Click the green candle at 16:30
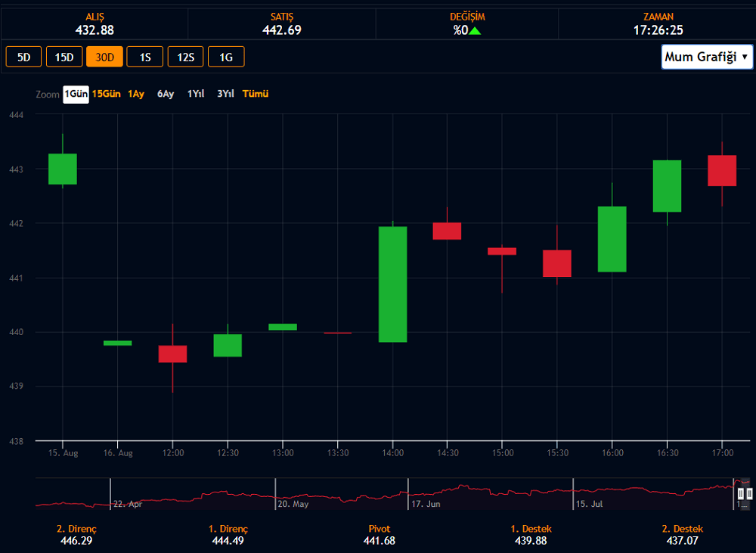 [x=667, y=186]
